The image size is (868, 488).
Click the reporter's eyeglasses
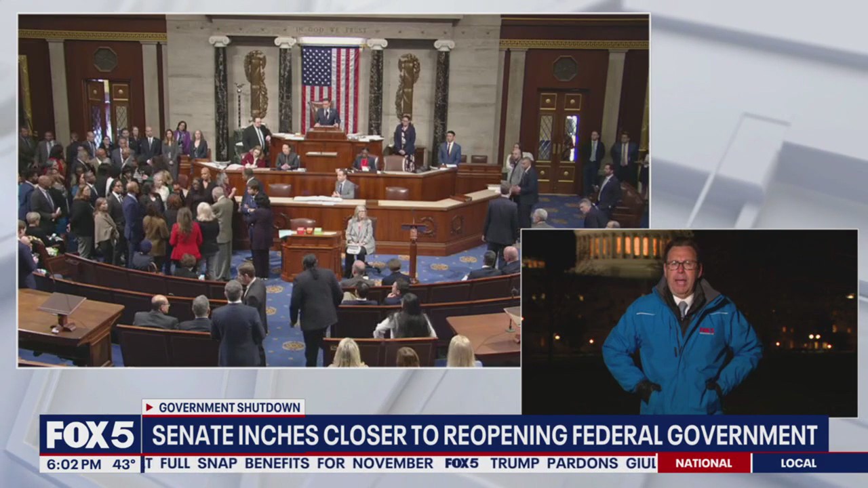(681, 265)
